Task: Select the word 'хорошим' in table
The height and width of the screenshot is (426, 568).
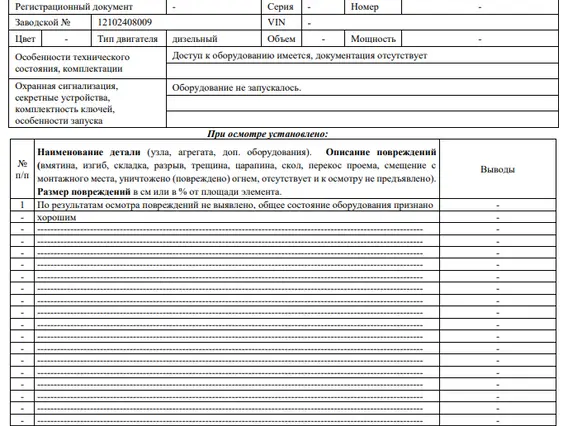Action: (x=57, y=217)
